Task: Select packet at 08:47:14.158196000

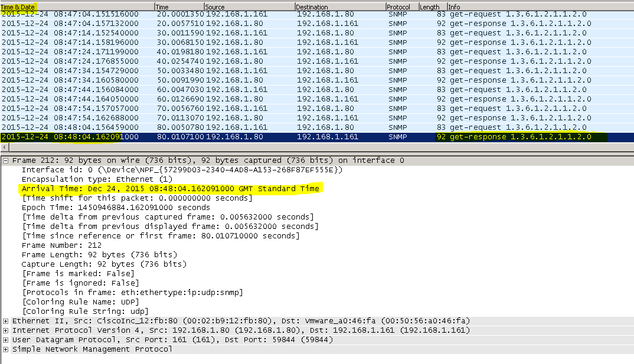Action: [x=317, y=42]
